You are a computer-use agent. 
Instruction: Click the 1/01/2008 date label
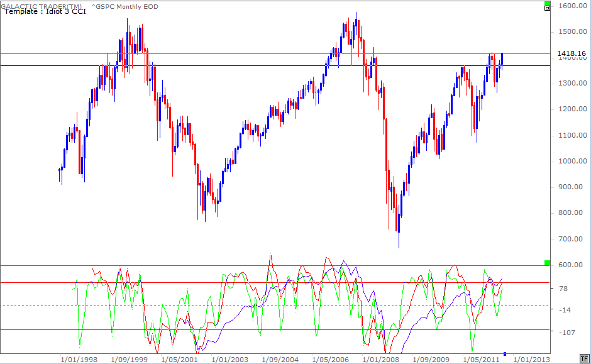tap(380, 360)
